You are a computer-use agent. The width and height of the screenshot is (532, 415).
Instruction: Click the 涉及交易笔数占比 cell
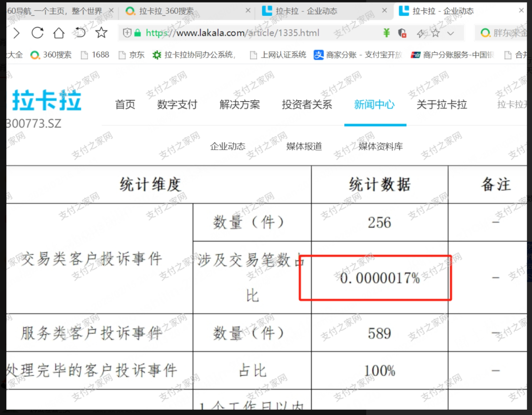point(252,277)
